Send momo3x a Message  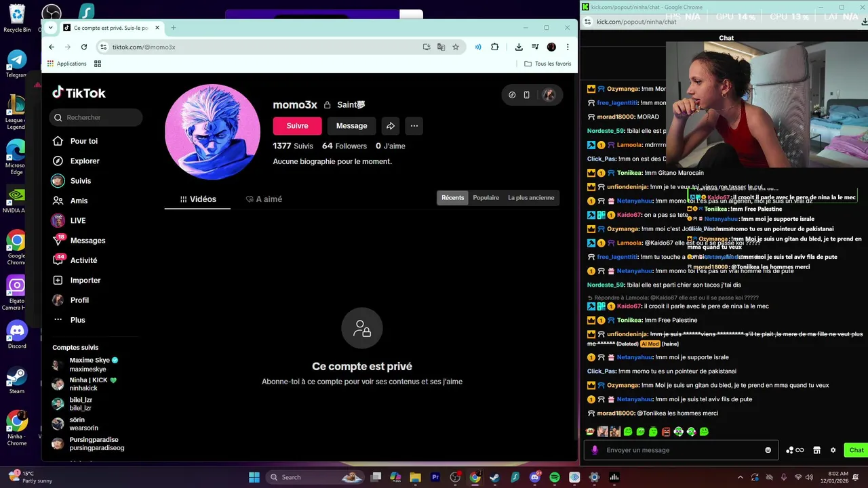[351, 125]
